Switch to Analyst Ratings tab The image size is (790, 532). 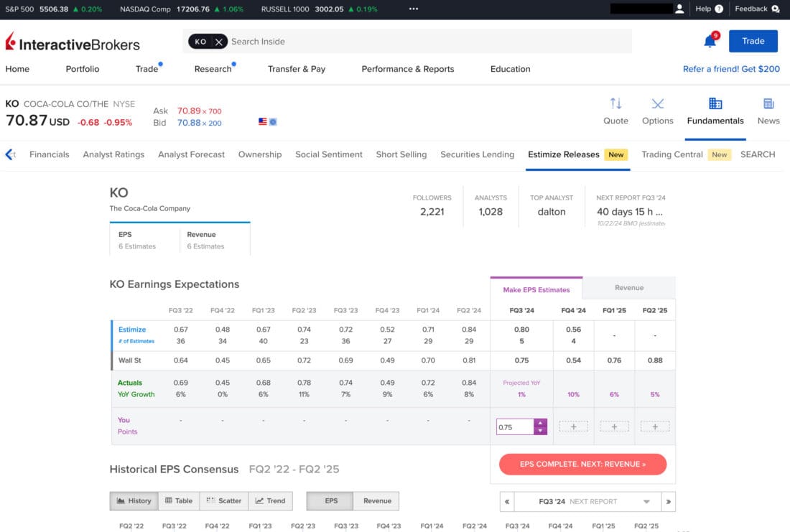pyautogui.click(x=113, y=154)
